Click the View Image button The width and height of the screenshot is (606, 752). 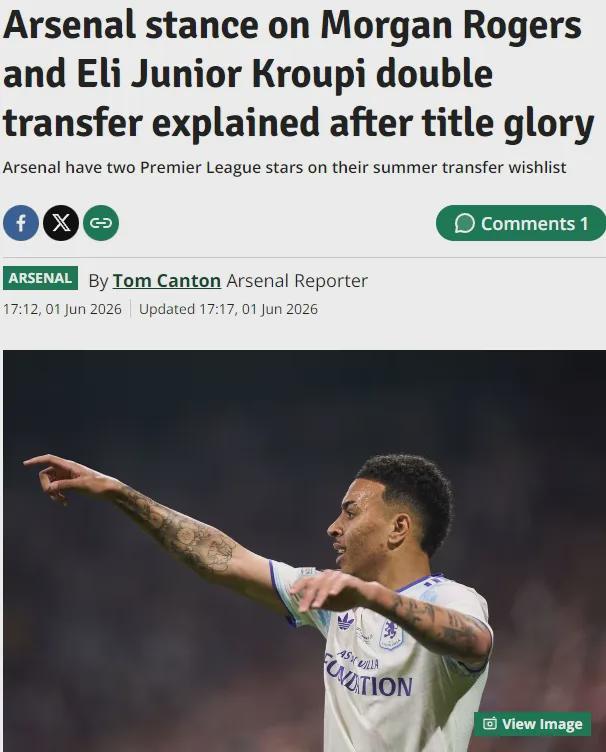pos(532,724)
